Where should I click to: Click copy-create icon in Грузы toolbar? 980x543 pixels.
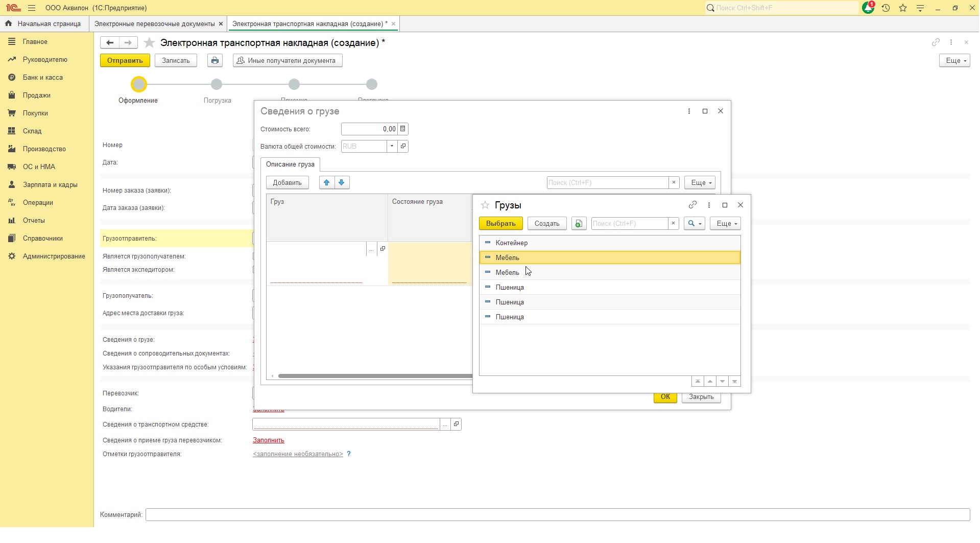[579, 224]
